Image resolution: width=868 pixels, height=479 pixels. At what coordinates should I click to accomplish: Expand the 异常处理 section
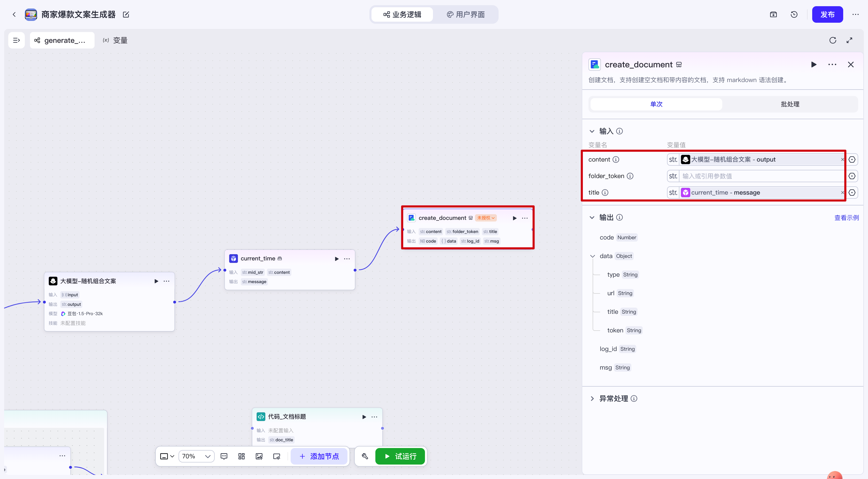pos(592,398)
